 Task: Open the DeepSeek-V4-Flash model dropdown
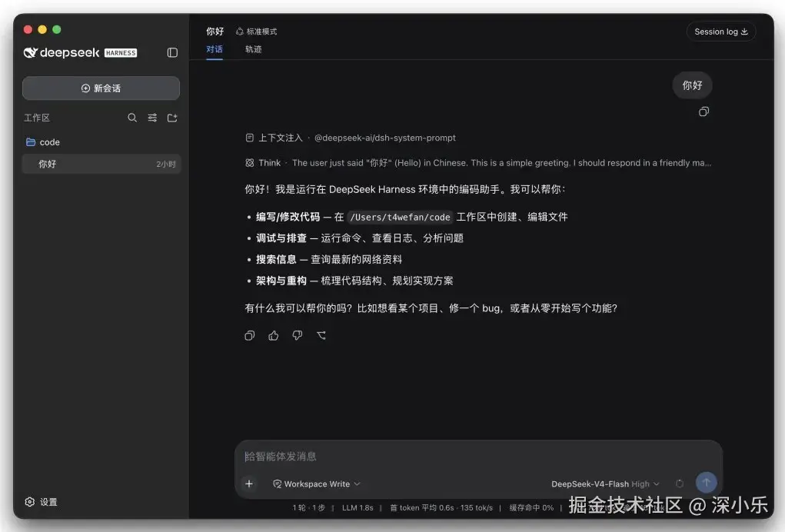click(605, 484)
